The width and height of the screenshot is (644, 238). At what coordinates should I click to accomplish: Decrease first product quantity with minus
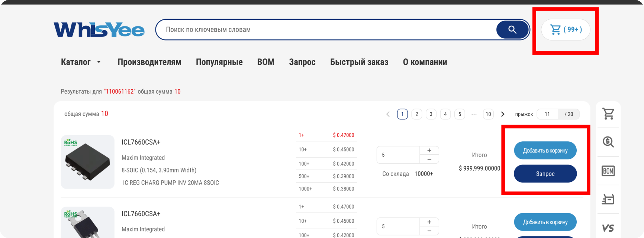pos(429,159)
